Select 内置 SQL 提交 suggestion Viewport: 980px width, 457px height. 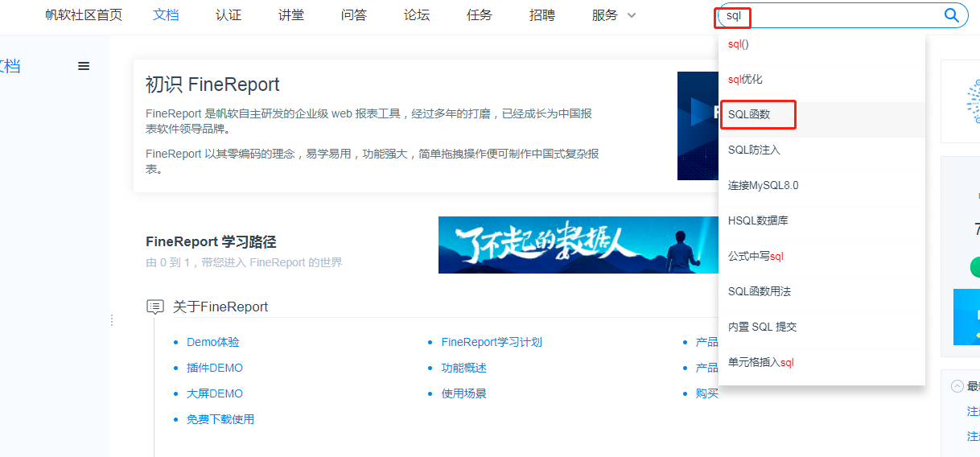pos(821,327)
